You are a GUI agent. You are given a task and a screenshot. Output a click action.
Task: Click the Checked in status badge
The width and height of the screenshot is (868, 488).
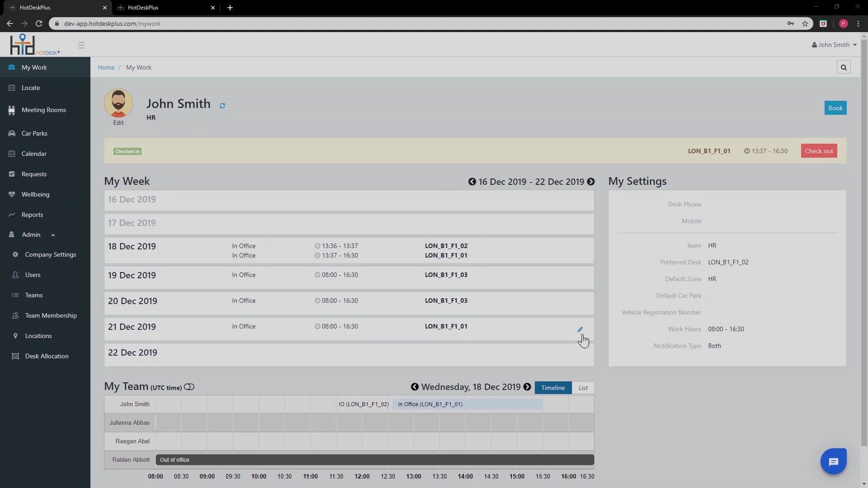point(127,151)
